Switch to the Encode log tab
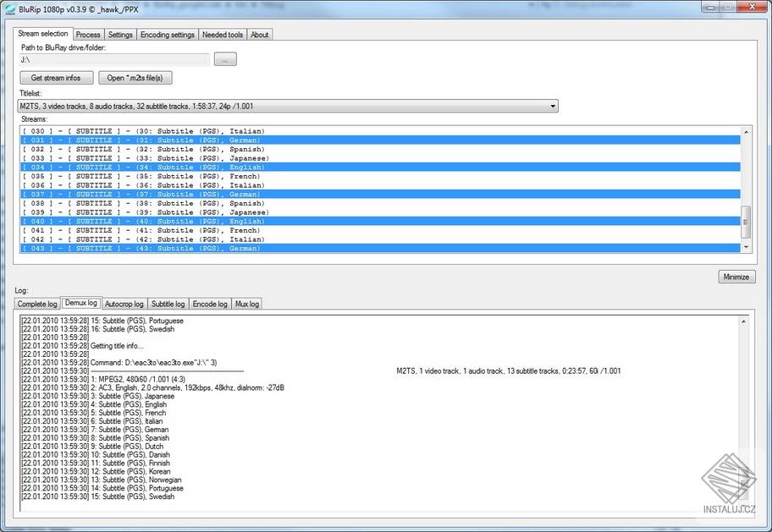The width and height of the screenshot is (772, 532). pyautogui.click(x=210, y=304)
